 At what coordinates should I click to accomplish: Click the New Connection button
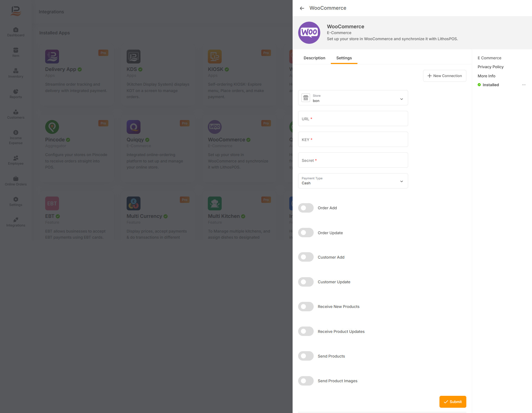(444, 76)
